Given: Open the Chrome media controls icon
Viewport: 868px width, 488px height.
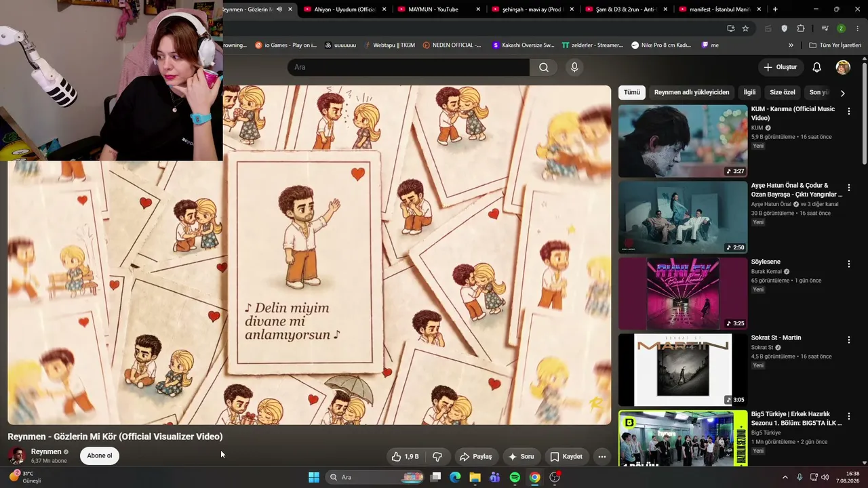Looking at the screenshot, I should point(825,28).
